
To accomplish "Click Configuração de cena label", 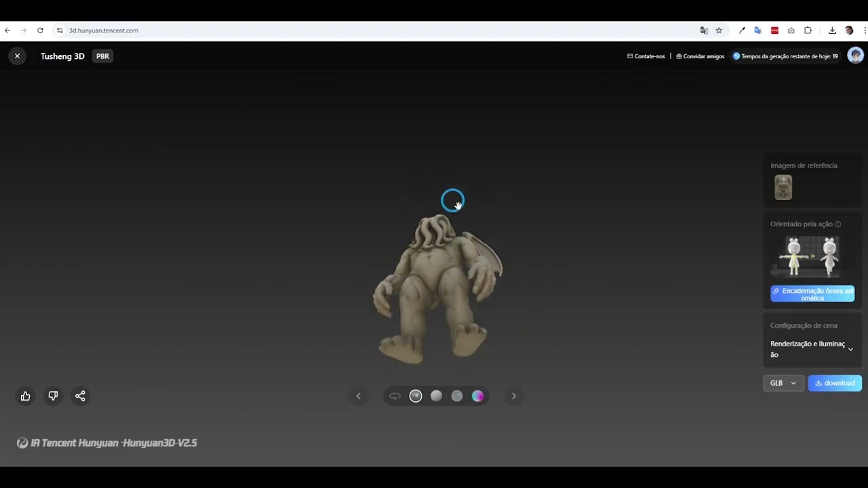I will point(804,325).
